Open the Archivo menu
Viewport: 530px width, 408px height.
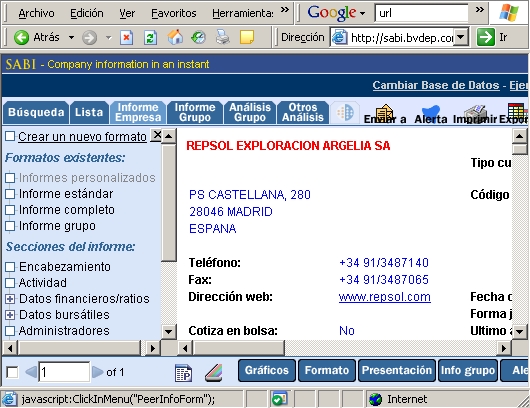pos(37,13)
